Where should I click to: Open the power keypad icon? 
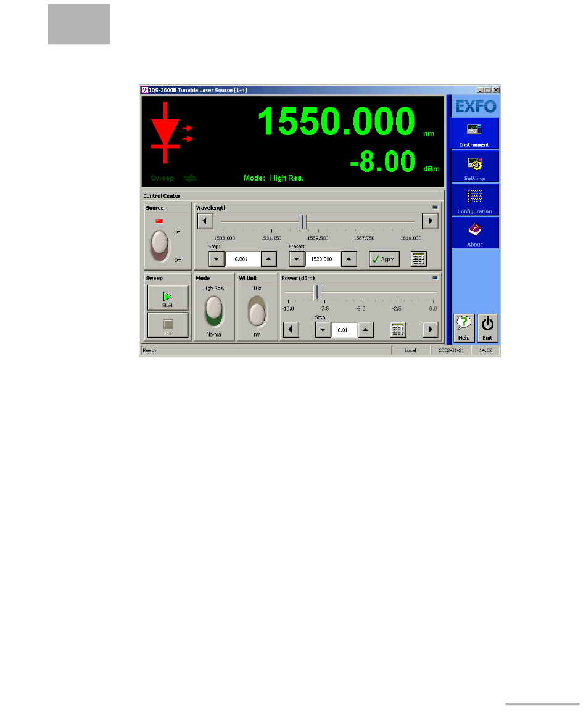coord(398,330)
